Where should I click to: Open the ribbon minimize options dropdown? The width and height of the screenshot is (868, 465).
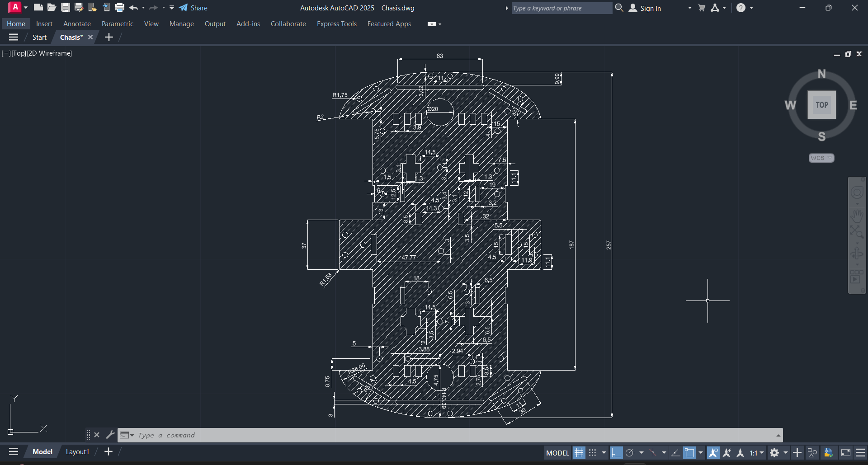pyautogui.click(x=440, y=24)
